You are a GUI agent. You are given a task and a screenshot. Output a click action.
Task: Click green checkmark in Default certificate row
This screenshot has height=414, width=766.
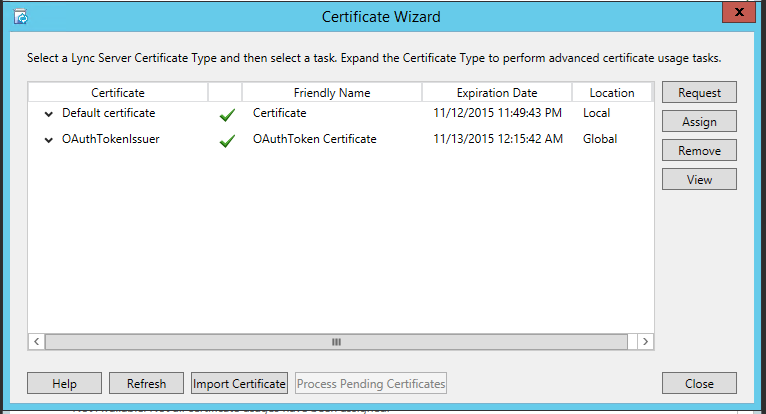pyautogui.click(x=227, y=115)
